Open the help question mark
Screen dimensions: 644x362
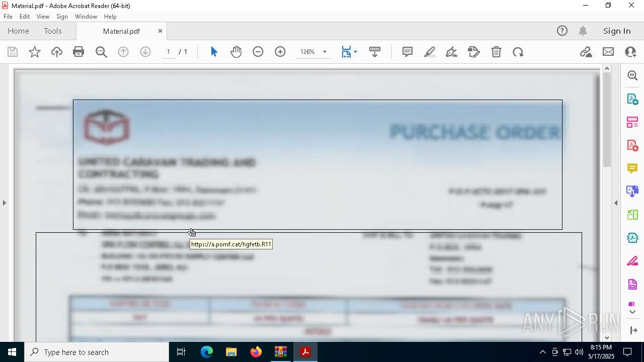coord(562,31)
